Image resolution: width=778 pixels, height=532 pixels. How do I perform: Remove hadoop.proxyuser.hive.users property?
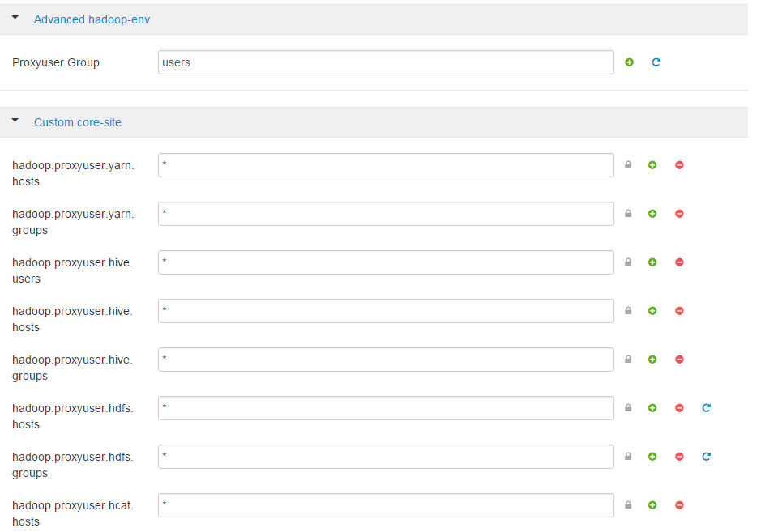click(679, 262)
